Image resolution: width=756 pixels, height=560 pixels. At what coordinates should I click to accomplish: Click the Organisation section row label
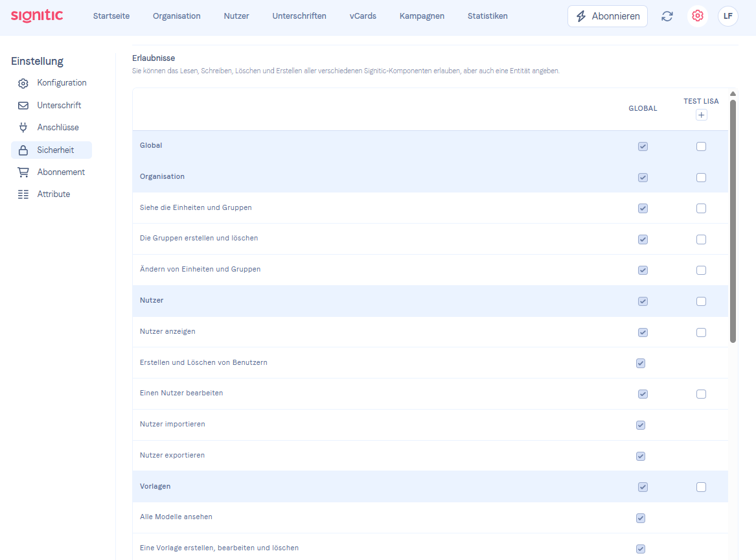tap(162, 176)
